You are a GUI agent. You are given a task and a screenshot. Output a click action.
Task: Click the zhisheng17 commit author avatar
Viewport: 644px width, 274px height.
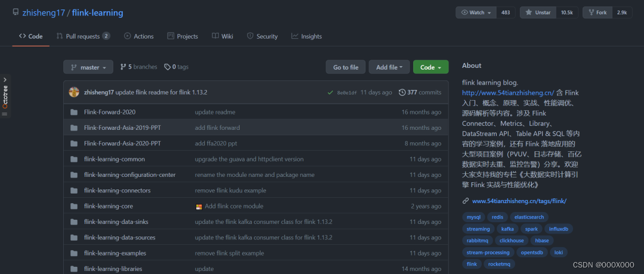click(74, 92)
